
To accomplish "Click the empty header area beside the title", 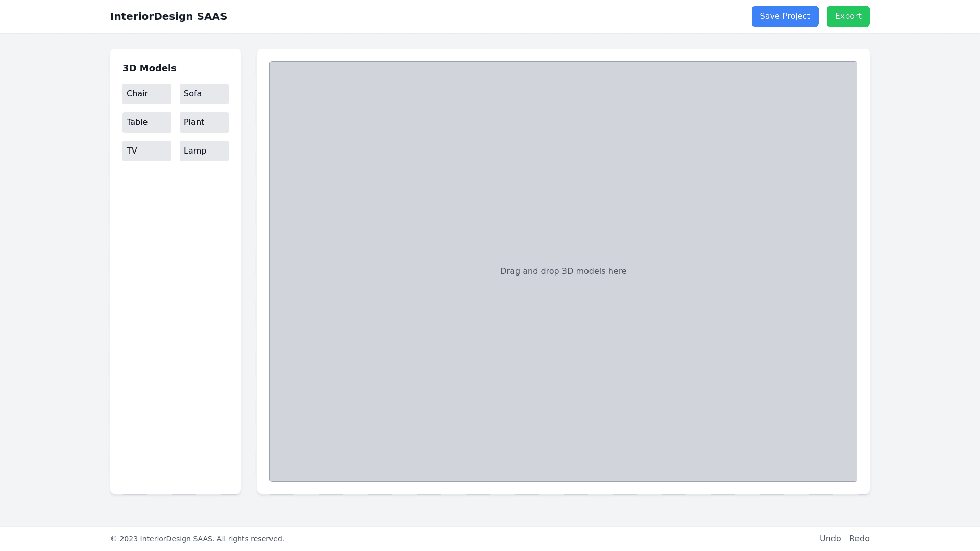I will pyautogui.click(x=485, y=16).
